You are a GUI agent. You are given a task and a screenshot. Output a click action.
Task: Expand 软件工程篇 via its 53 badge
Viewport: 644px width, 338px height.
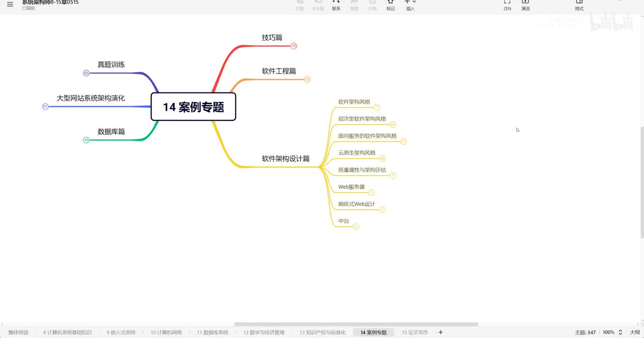point(307,79)
